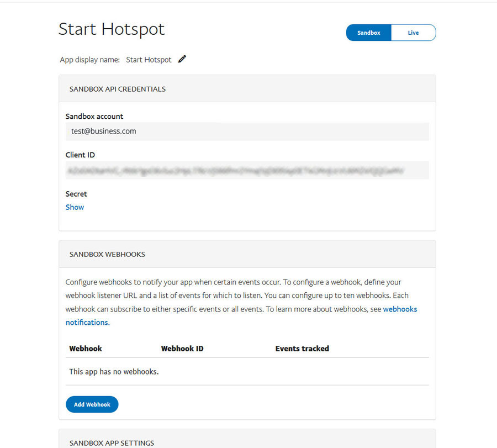Select the blurred Client ID field
Image resolution: width=497 pixels, height=448 pixels.
[x=247, y=170]
